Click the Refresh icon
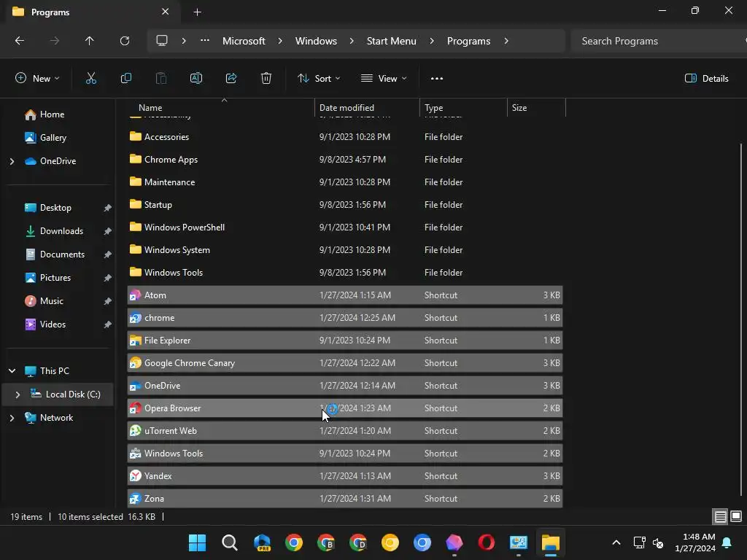The image size is (747, 560). [124, 41]
